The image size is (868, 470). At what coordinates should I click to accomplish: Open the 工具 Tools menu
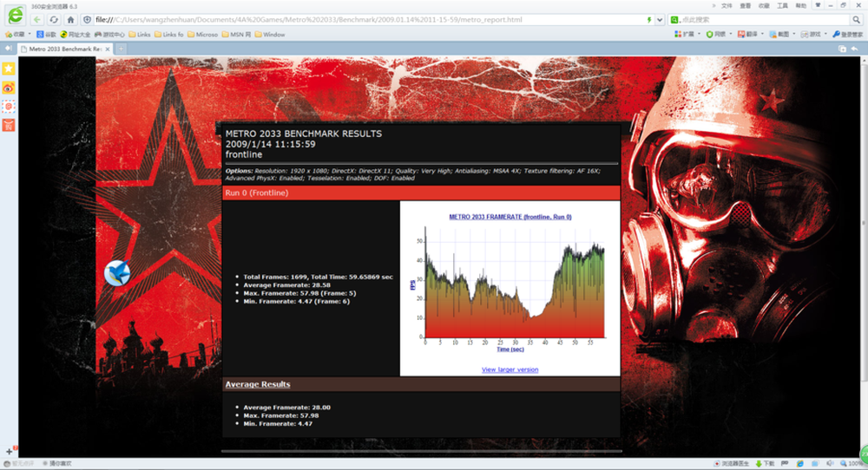point(782,5)
